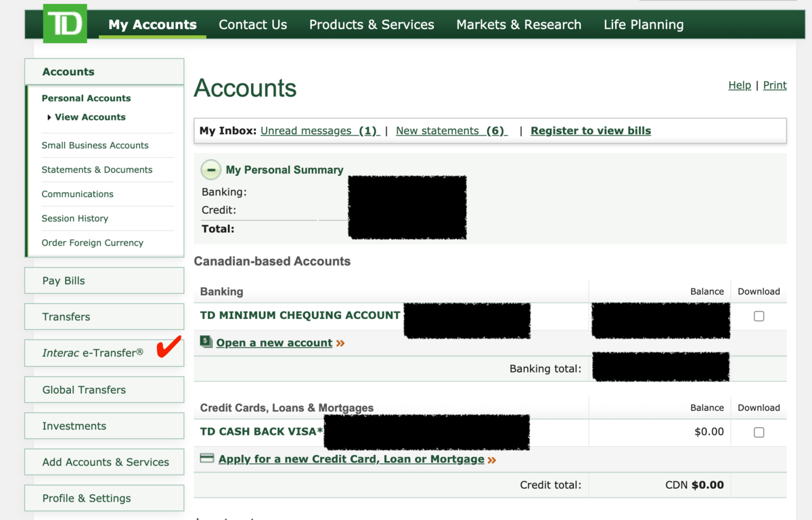This screenshot has width=812, height=520.
Task: Open Unread messages (1) link
Action: tap(319, 131)
